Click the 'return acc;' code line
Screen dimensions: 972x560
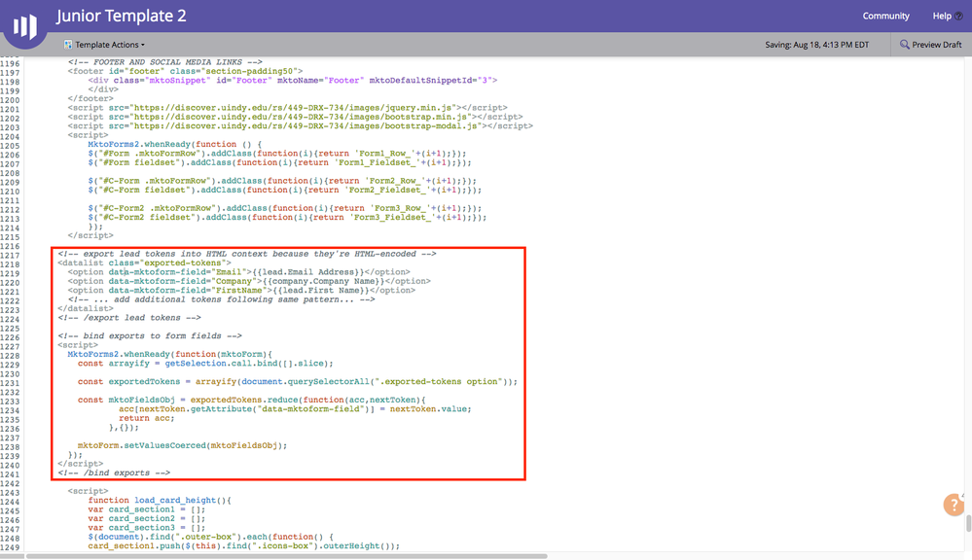(x=147, y=419)
